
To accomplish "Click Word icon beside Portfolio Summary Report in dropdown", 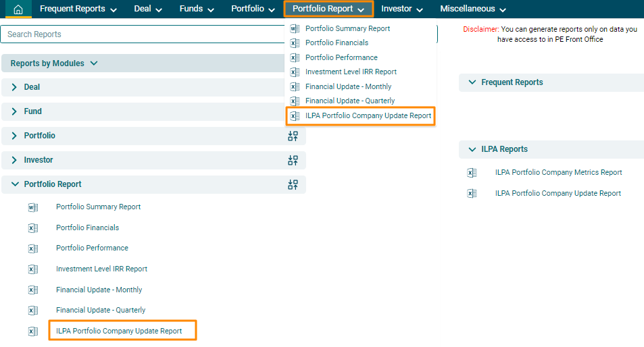I will (295, 28).
